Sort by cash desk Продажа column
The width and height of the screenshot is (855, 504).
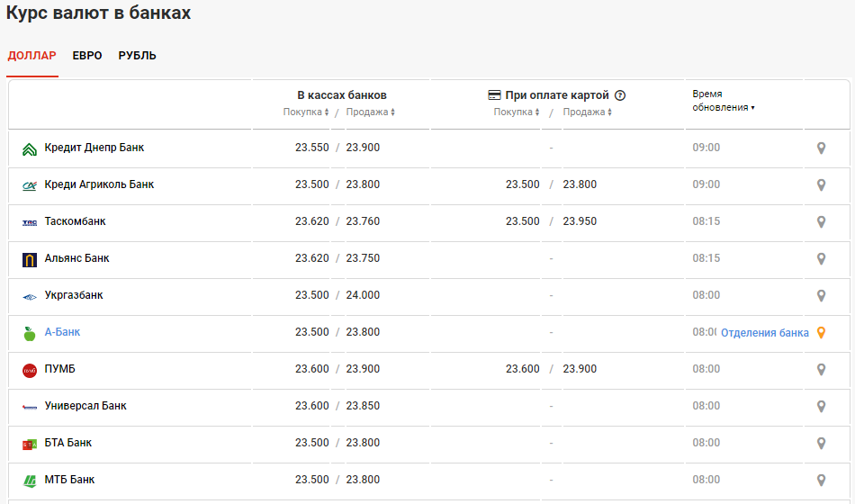tap(371, 112)
